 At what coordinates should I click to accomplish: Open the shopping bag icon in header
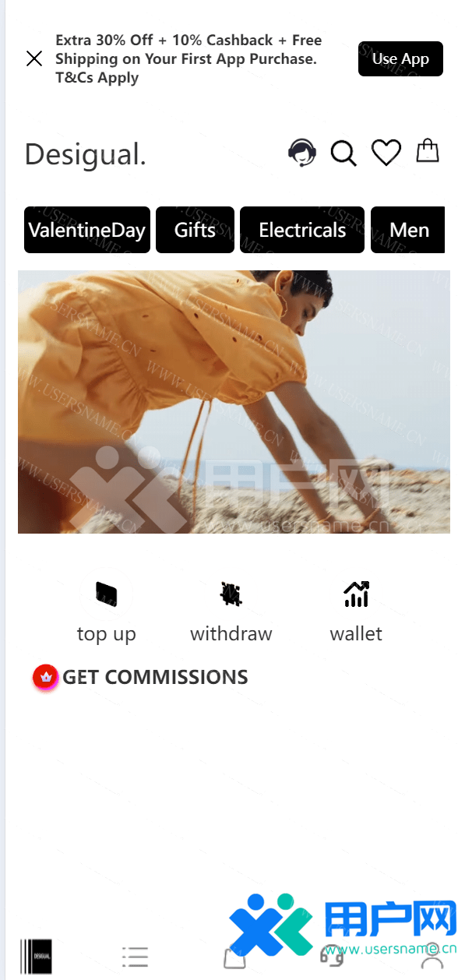pyautogui.click(x=428, y=150)
